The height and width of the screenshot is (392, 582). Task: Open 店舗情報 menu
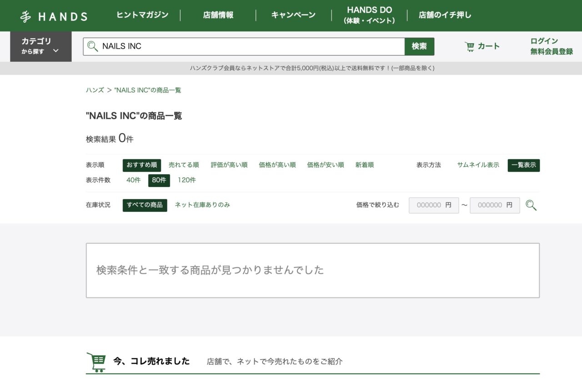(218, 15)
